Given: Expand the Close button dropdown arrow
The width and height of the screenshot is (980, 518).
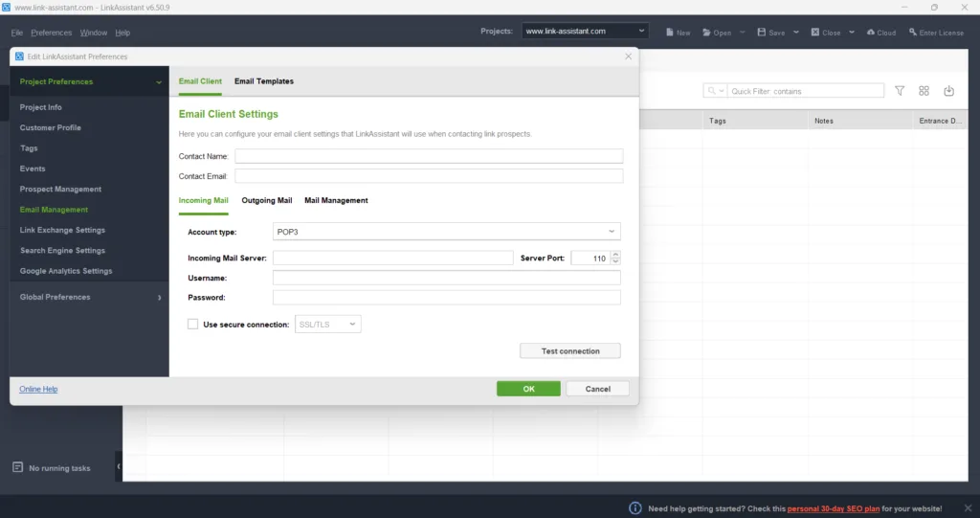Looking at the screenshot, I should tap(851, 32).
